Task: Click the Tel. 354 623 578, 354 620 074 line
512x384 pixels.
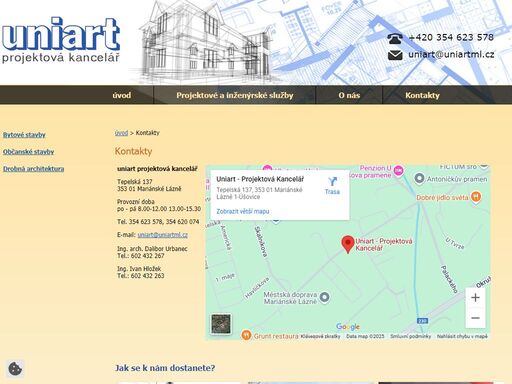Action: tap(158, 222)
